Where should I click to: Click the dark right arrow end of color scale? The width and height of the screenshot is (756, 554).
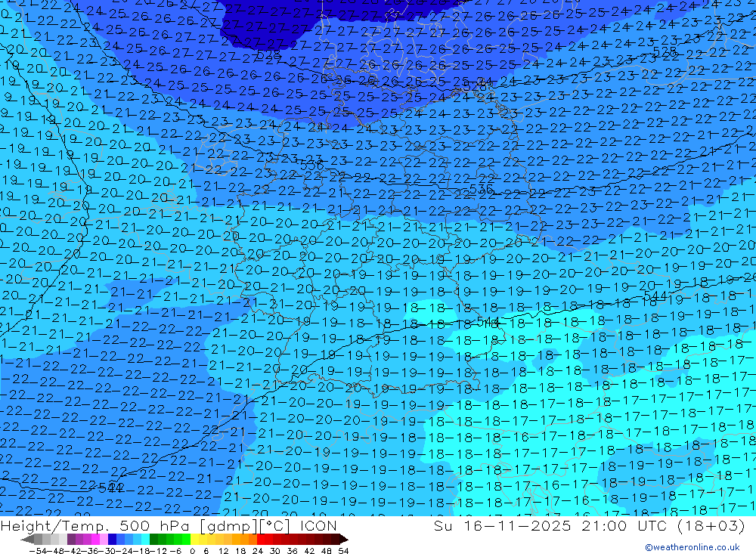344,539
